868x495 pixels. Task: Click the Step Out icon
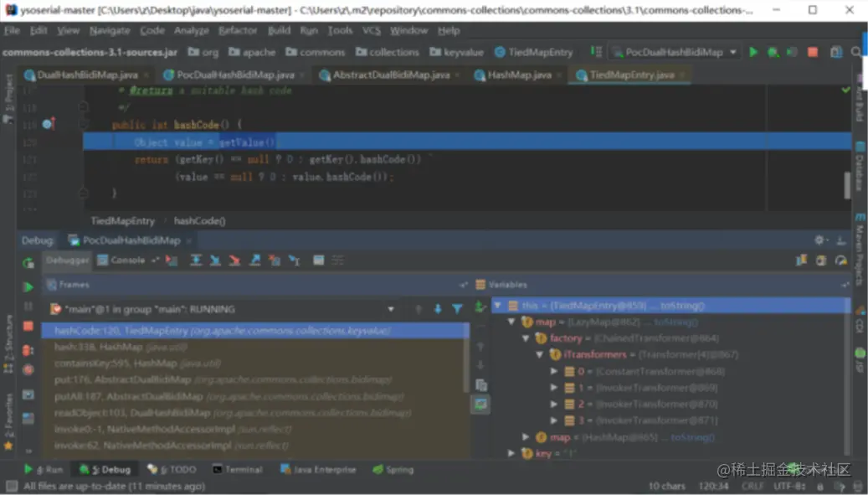(254, 260)
